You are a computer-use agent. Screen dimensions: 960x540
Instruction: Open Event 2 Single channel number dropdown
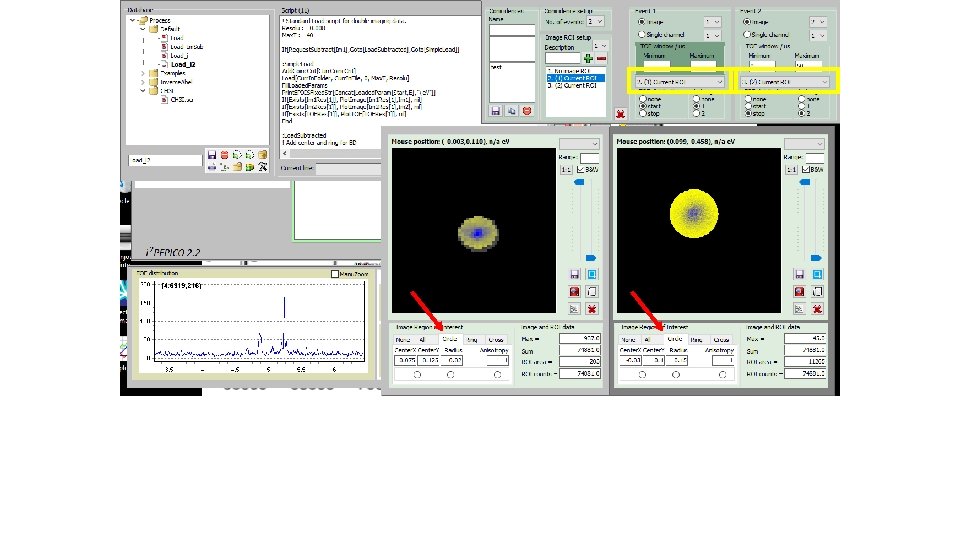(819, 36)
